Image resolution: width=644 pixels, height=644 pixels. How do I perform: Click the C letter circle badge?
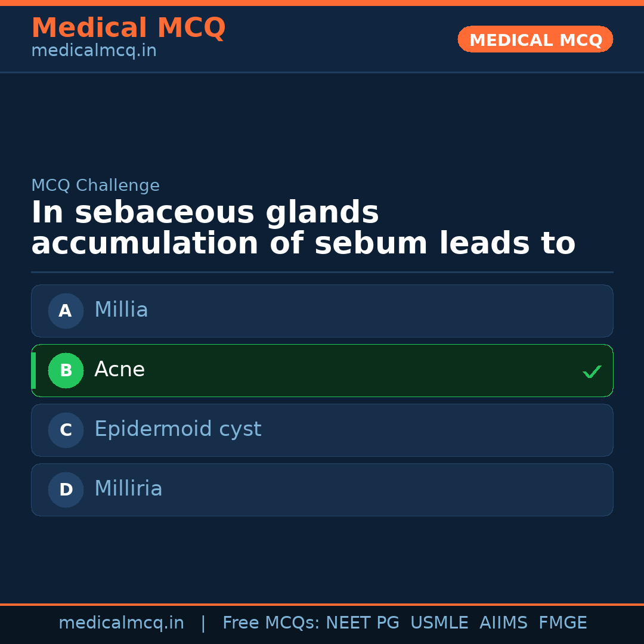[66, 430]
